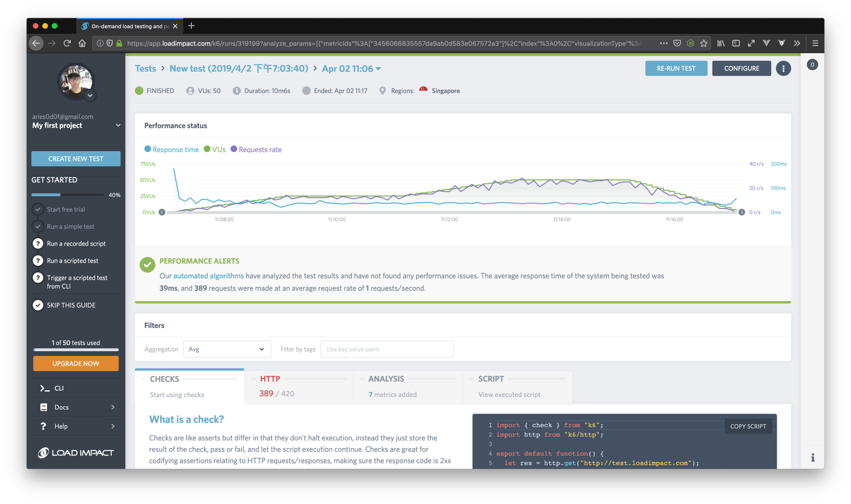Open the notifications counter badge
The image size is (851, 504).
point(812,65)
